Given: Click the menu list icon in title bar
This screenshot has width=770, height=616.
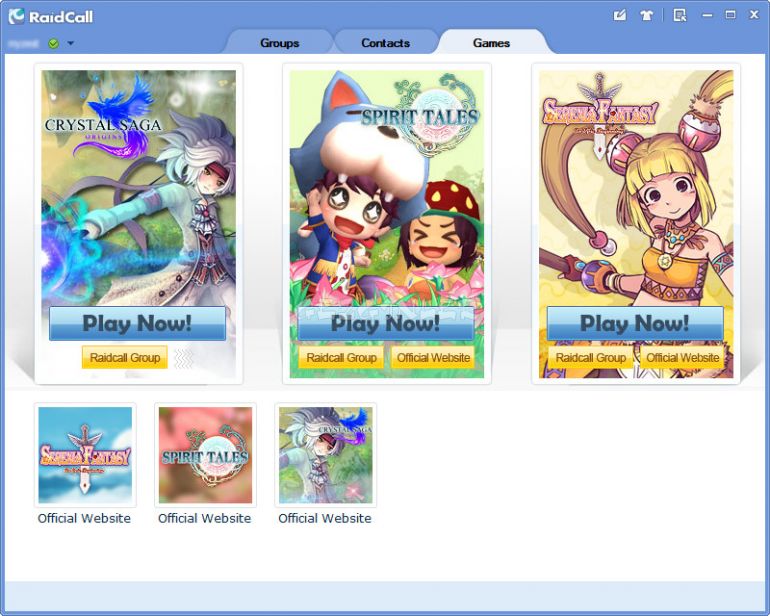Looking at the screenshot, I should click(680, 15).
